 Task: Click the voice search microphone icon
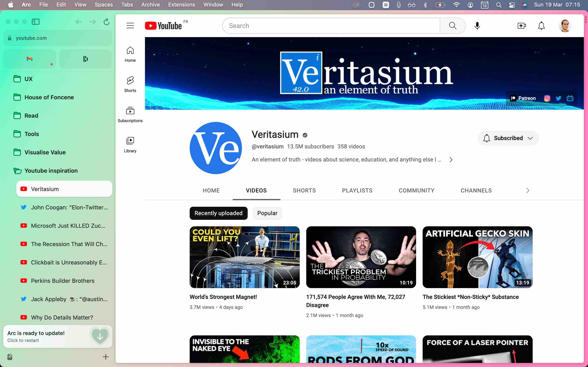[477, 25]
